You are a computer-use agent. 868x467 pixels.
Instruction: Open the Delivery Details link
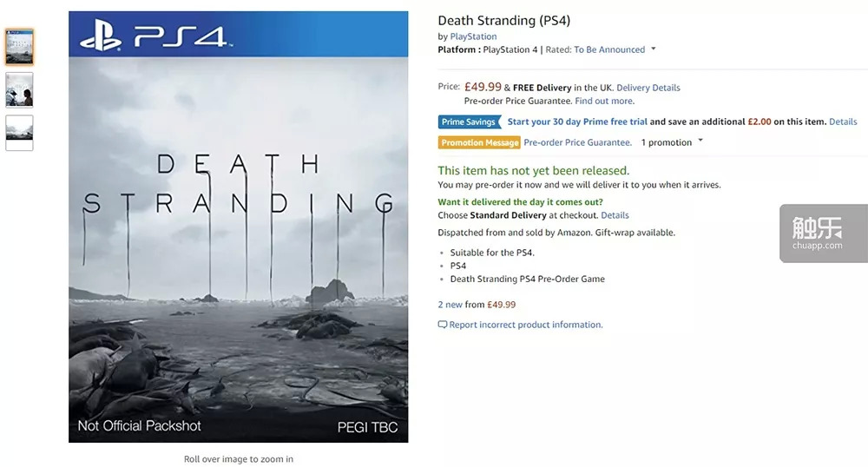click(x=648, y=88)
